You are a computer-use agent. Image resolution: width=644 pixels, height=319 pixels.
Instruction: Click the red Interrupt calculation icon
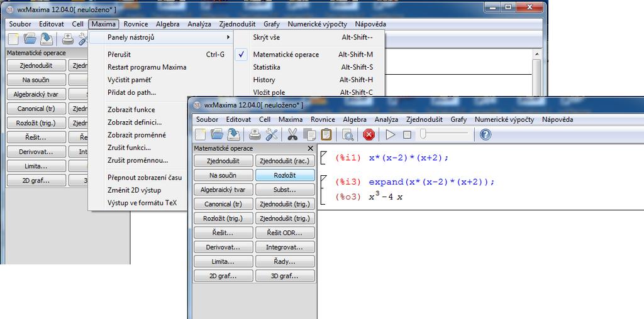point(369,134)
